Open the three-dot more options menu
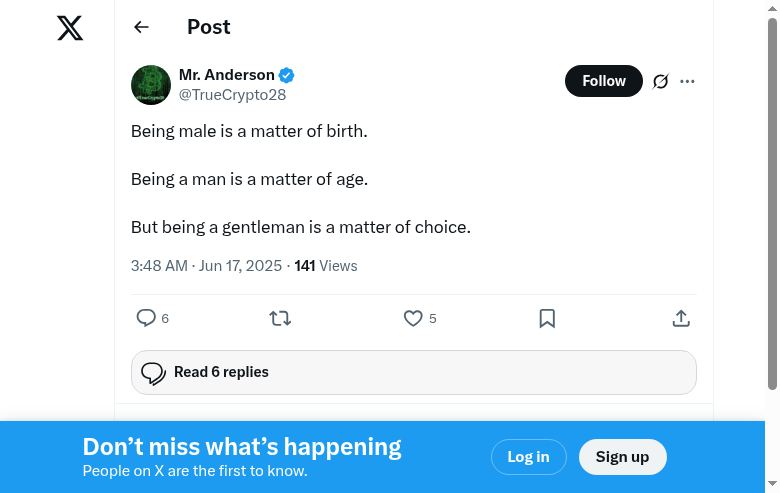The width and height of the screenshot is (780, 493). pos(687,81)
